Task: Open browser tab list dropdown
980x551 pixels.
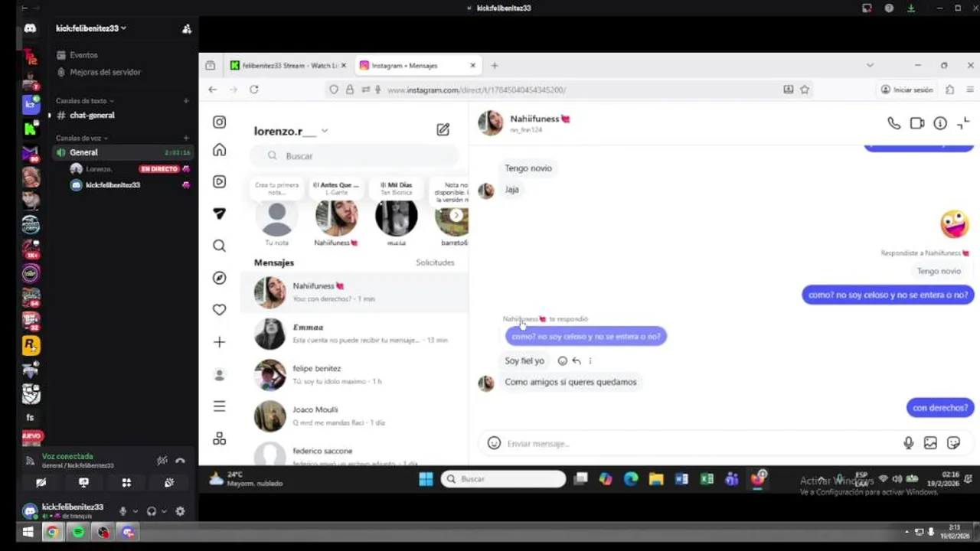Action: (x=870, y=66)
